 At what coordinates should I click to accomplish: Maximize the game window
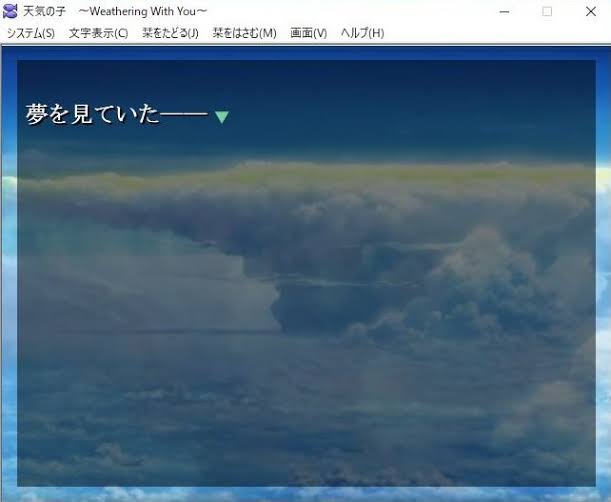(x=547, y=11)
